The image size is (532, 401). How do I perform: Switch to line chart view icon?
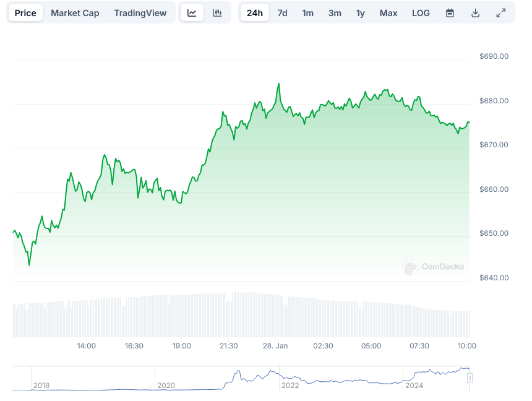click(x=192, y=13)
